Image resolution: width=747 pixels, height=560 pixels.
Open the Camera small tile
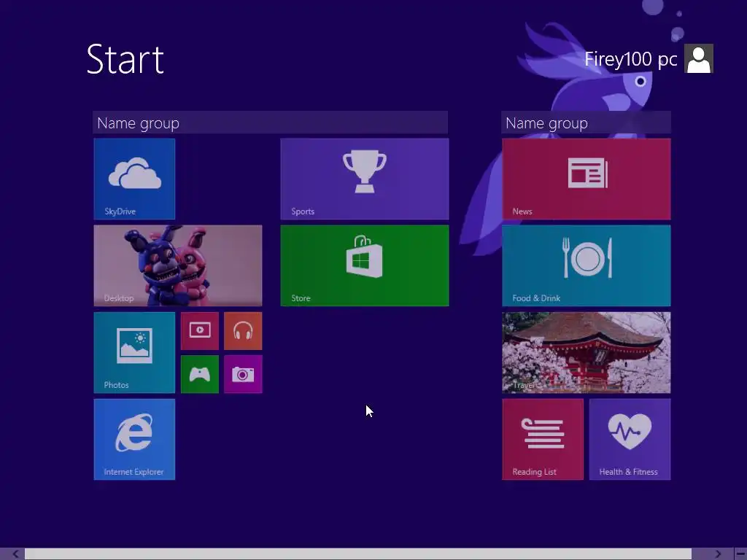pyautogui.click(x=243, y=374)
